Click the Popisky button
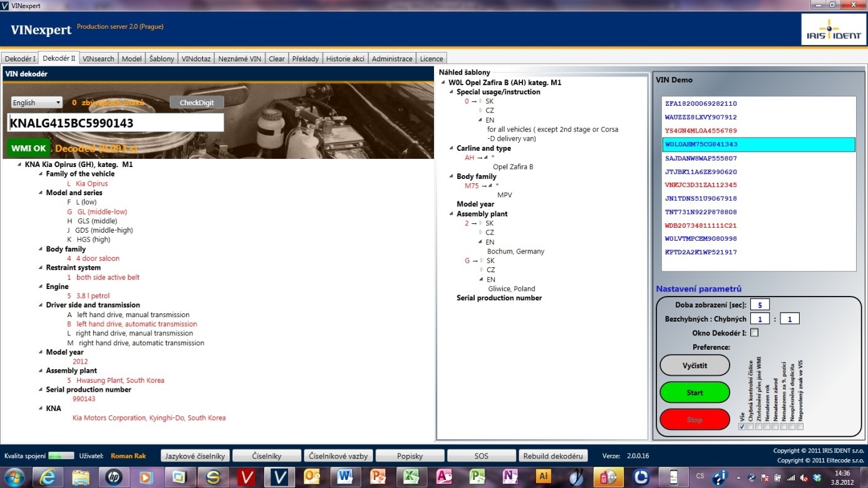This screenshot has width=868, height=488. pyautogui.click(x=410, y=456)
